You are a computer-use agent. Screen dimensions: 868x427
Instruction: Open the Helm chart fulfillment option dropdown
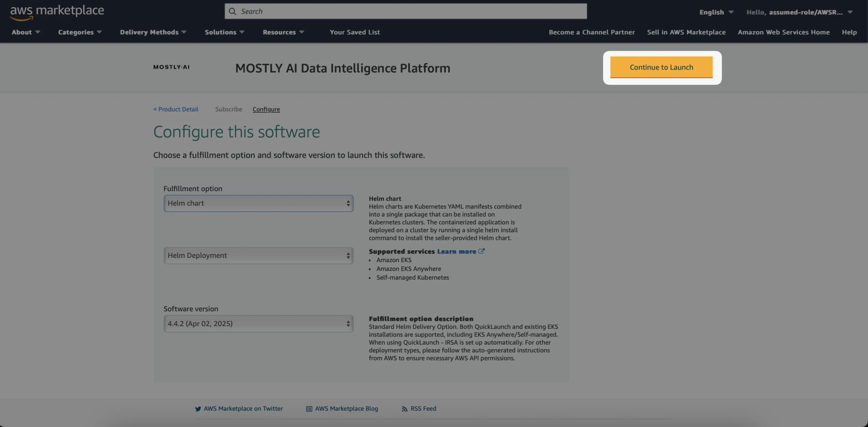[x=259, y=203]
